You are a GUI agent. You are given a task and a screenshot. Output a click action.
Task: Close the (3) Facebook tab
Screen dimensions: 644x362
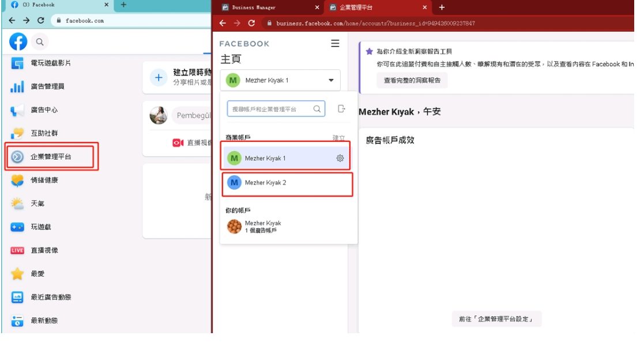point(107,5)
